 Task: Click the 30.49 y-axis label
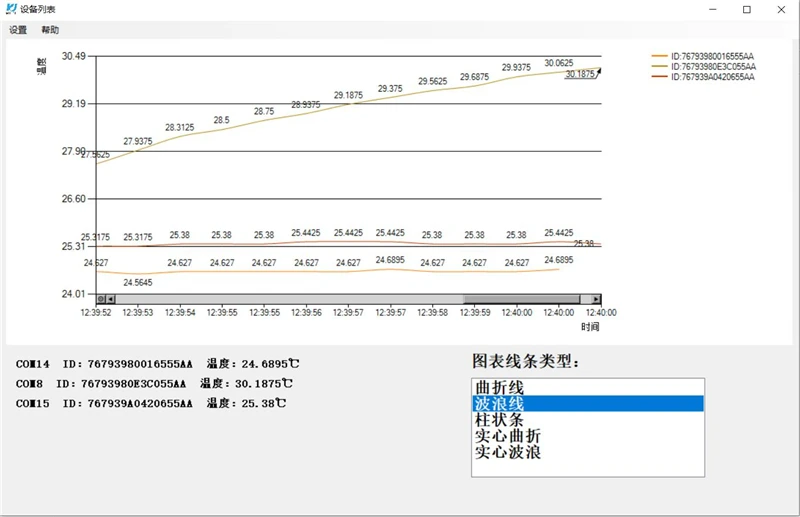pyautogui.click(x=73, y=56)
